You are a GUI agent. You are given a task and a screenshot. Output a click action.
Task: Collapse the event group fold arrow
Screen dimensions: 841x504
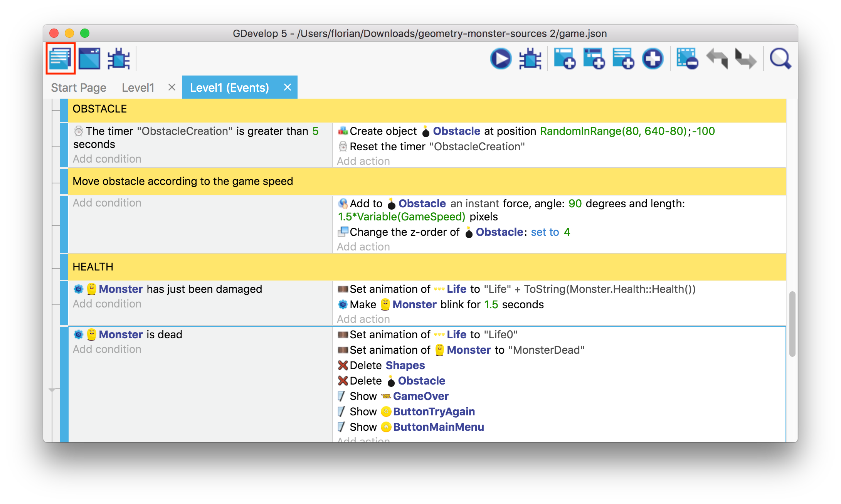52,390
